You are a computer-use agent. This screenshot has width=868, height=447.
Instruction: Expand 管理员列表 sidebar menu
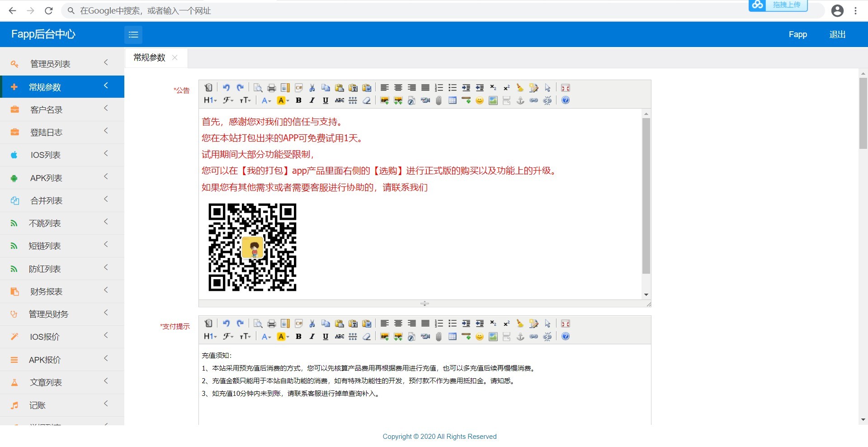pyautogui.click(x=62, y=64)
